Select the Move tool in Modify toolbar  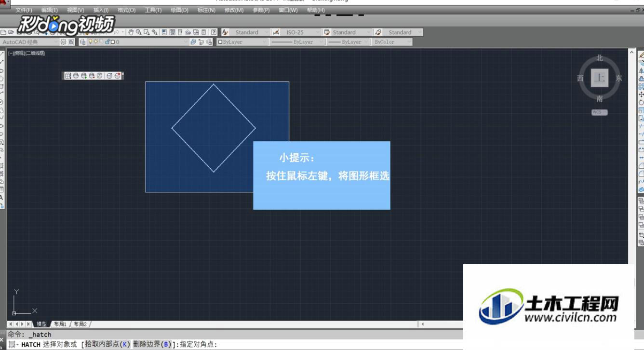[641, 94]
